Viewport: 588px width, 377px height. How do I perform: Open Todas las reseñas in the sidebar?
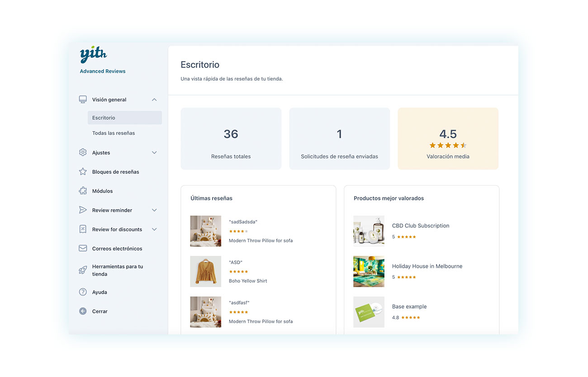tap(114, 133)
